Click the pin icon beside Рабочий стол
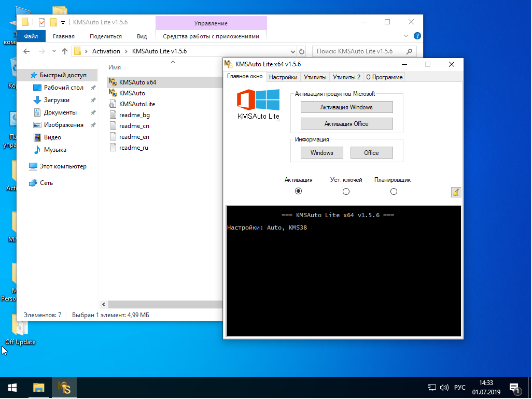 tap(93, 88)
